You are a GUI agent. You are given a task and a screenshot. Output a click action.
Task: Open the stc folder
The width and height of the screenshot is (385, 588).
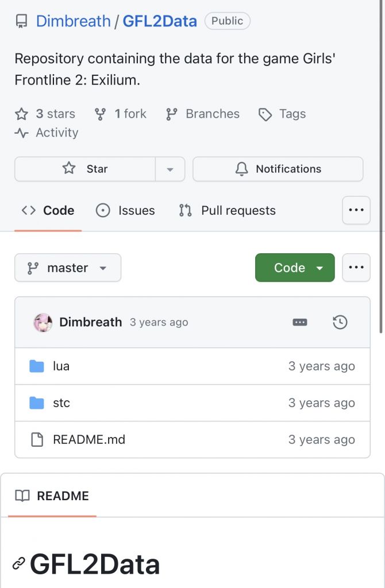pyautogui.click(x=61, y=403)
